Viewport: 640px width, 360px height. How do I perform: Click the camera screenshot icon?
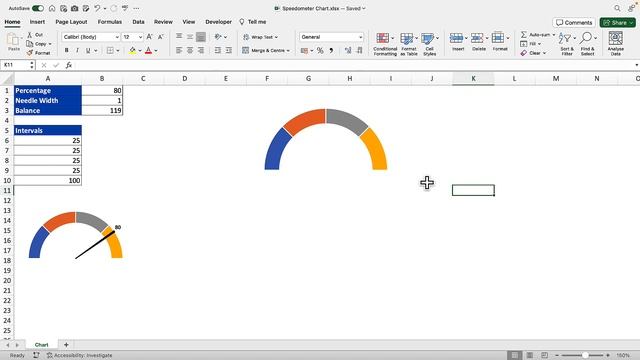click(74, 8)
